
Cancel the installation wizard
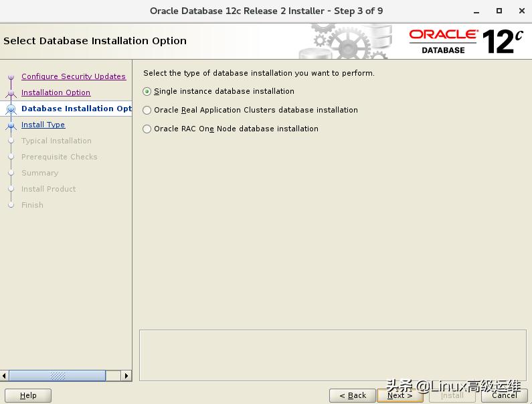(x=504, y=395)
